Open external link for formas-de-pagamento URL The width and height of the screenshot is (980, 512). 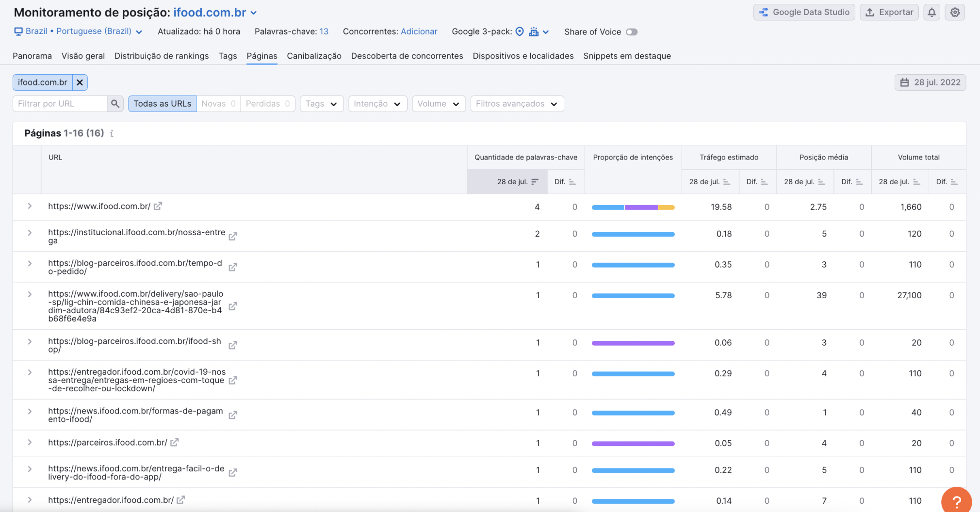pyautogui.click(x=233, y=415)
